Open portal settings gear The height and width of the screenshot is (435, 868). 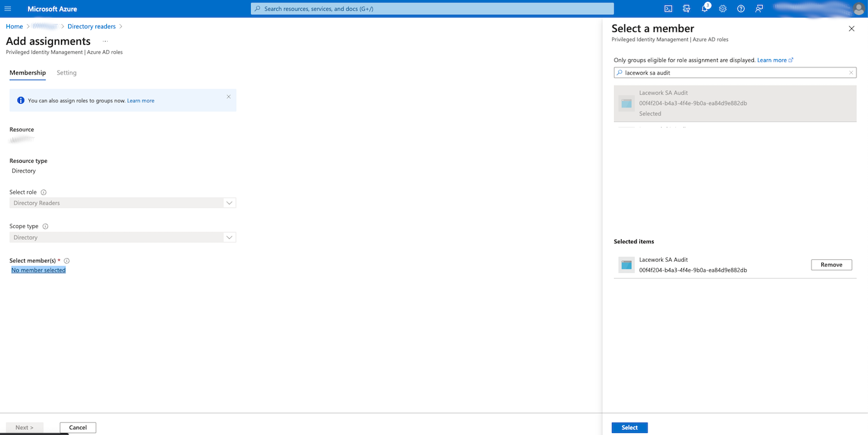pos(723,8)
